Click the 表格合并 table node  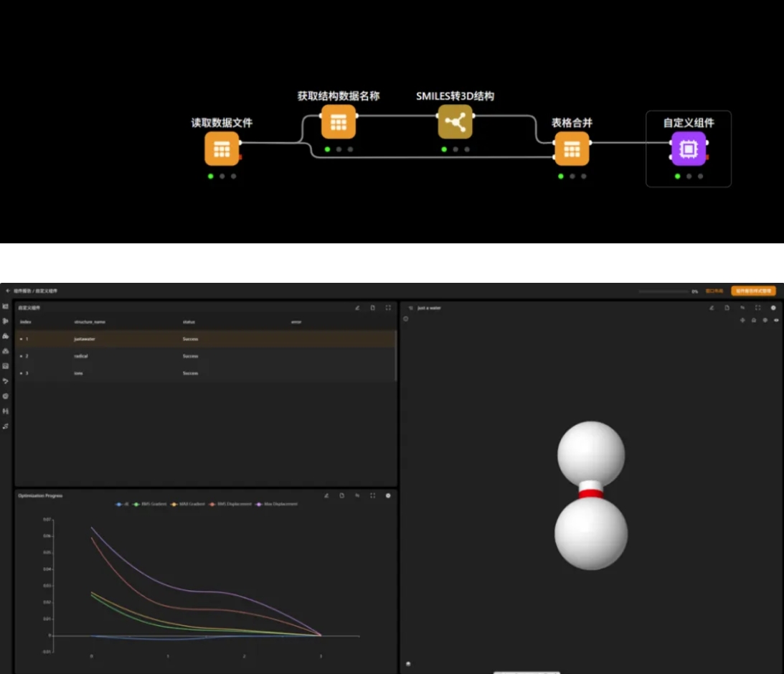coord(572,149)
